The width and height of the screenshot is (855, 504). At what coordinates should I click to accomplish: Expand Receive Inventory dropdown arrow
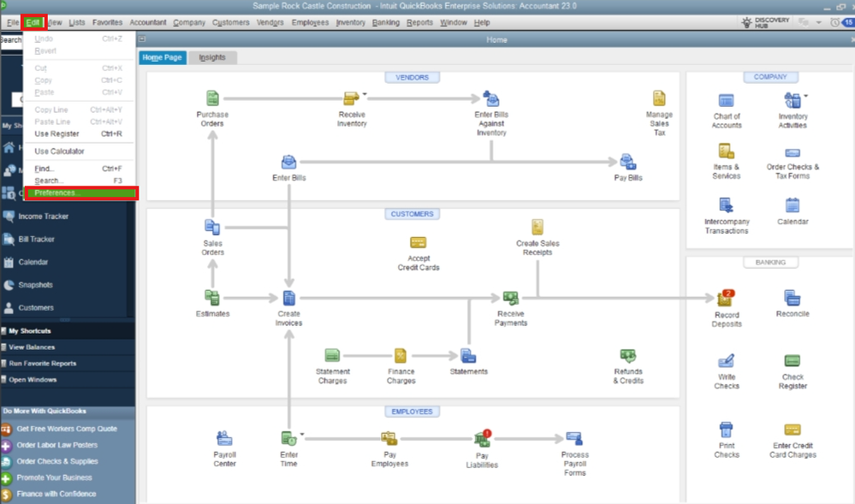(x=365, y=94)
